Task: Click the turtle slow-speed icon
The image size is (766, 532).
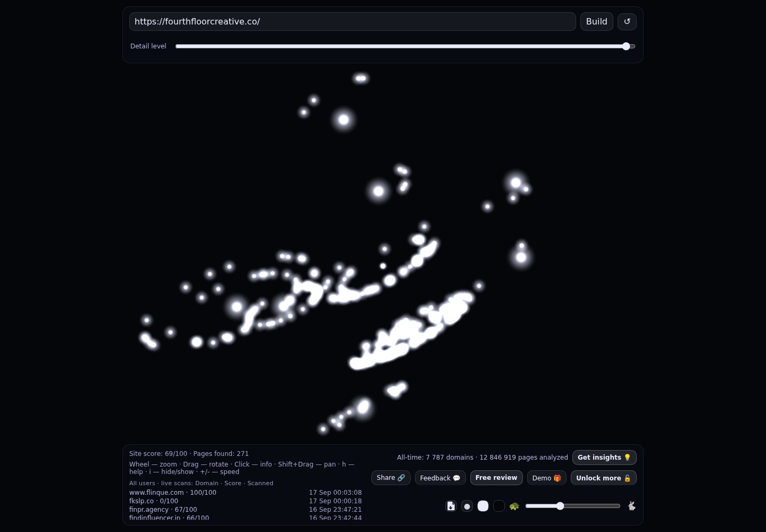Action: [x=514, y=506]
